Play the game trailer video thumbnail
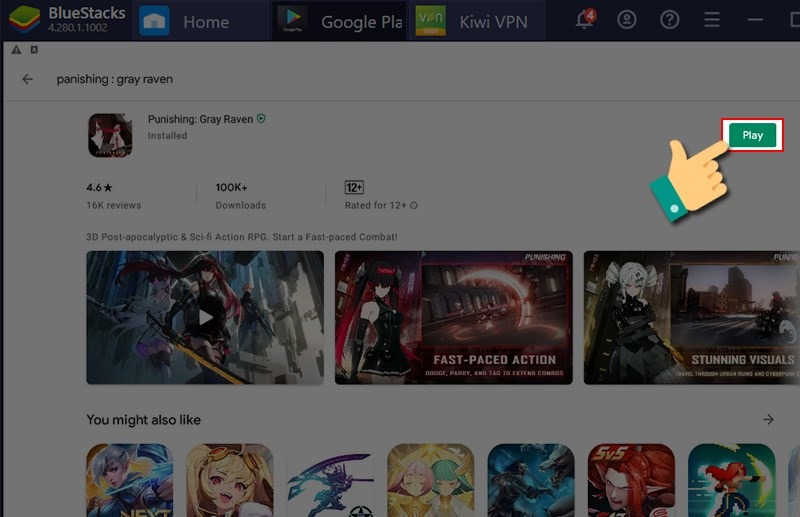Image resolution: width=800 pixels, height=517 pixels. [205, 317]
